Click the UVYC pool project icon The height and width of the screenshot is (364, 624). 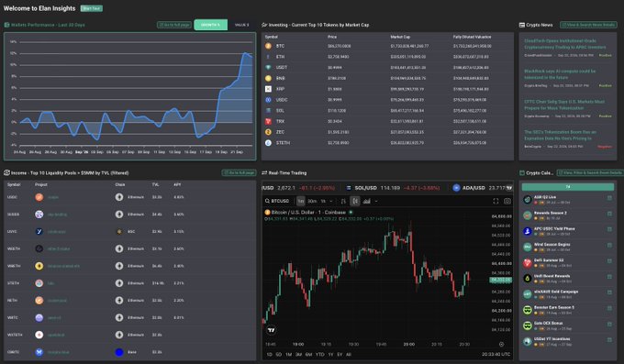pyautogui.click(x=39, y=232)
